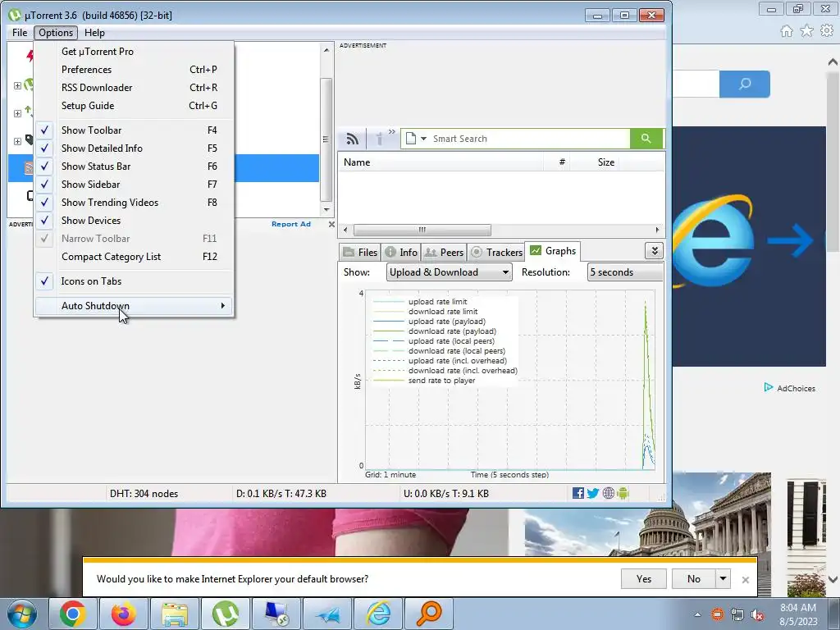This screenshot has height=630, width=840.
Task: Click the network computer taskbar icon
Action: (276, 614)
